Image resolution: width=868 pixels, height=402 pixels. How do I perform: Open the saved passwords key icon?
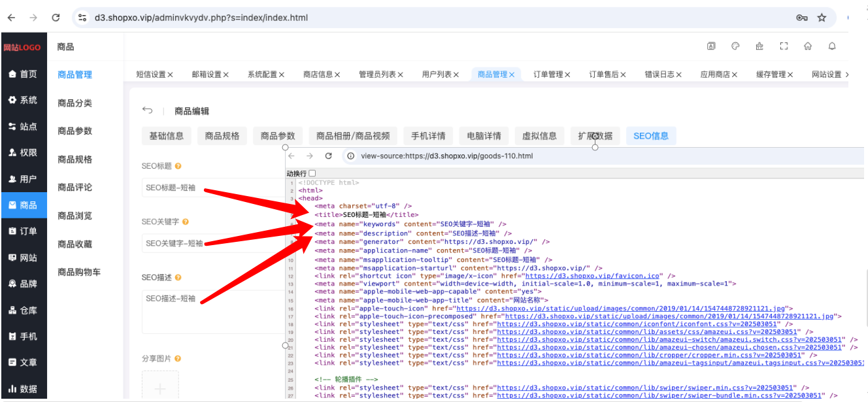point(802,18)
